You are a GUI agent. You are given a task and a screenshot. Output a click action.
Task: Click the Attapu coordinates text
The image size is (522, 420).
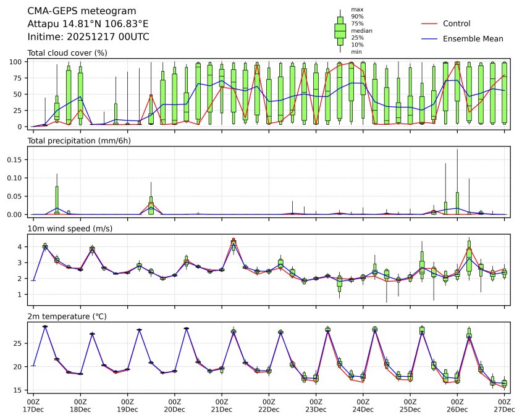(x=88, y=24)
